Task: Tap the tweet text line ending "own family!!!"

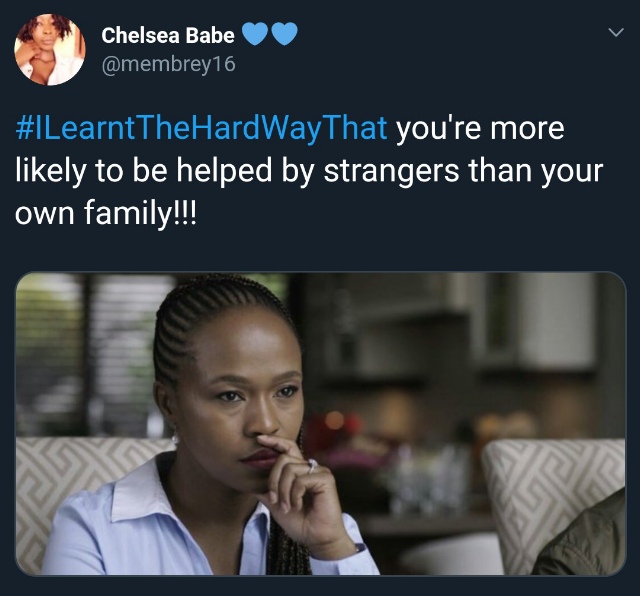Action: coord(106,214)
